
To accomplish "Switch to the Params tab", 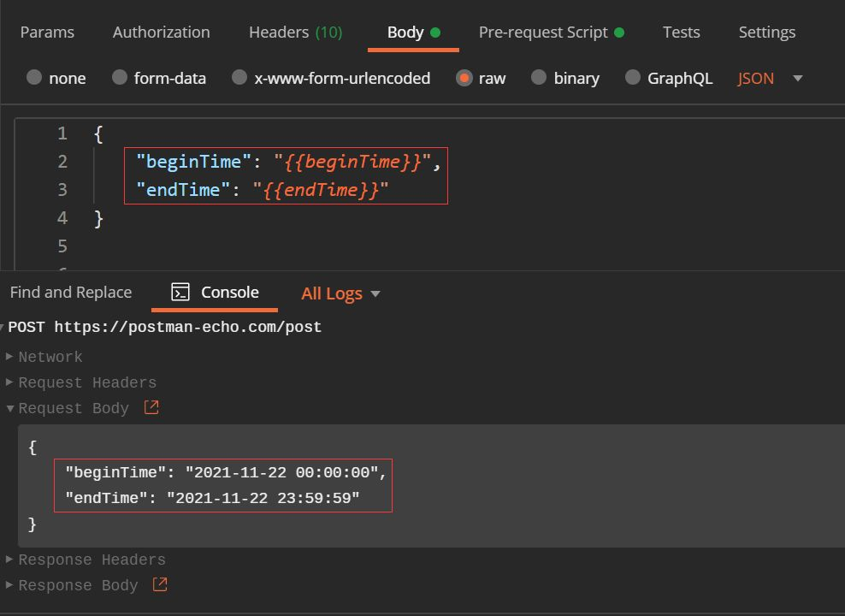I will [47, 33].
